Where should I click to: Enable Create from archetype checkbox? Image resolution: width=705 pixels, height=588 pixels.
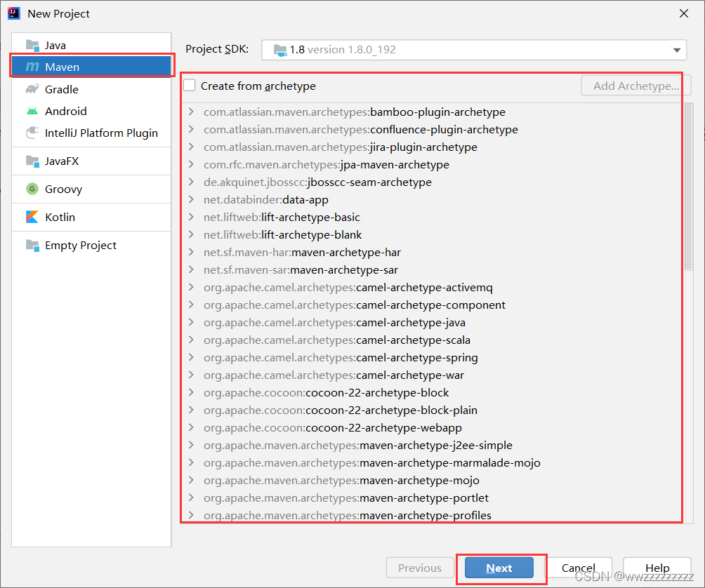coord(190,86)
